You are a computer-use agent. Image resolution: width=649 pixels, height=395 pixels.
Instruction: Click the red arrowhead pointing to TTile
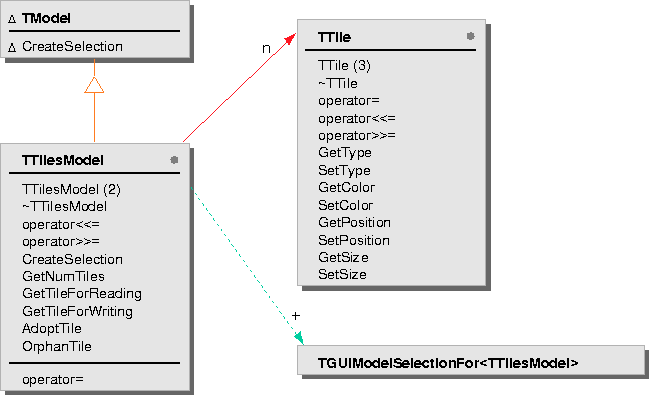(291, 39)
